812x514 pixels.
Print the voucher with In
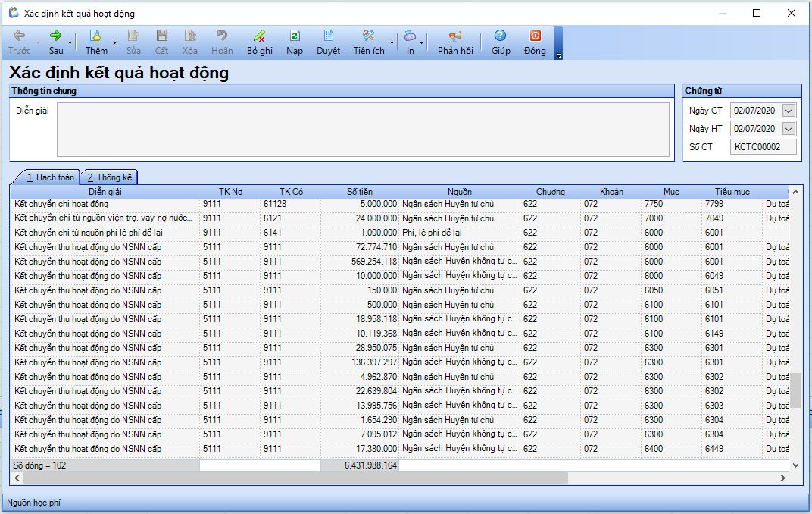point(410,42)
